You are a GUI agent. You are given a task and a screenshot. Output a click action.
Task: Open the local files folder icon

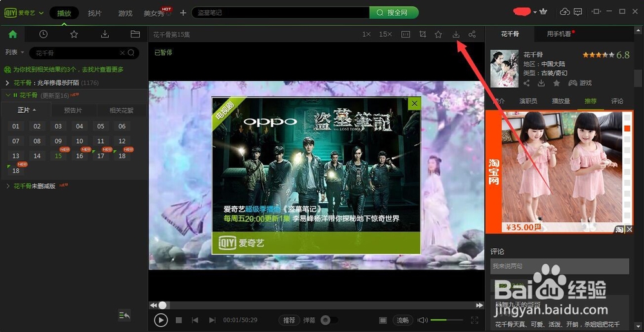[135, 35]
